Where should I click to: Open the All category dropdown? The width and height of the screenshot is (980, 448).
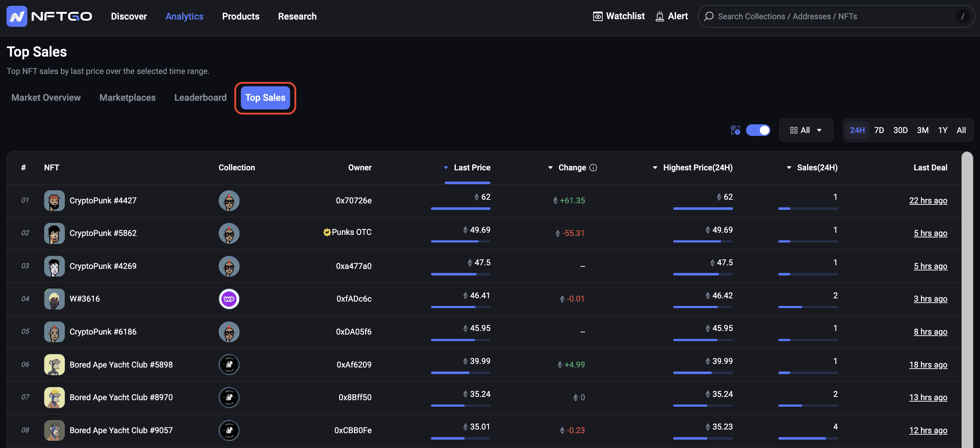click(806, 130)
